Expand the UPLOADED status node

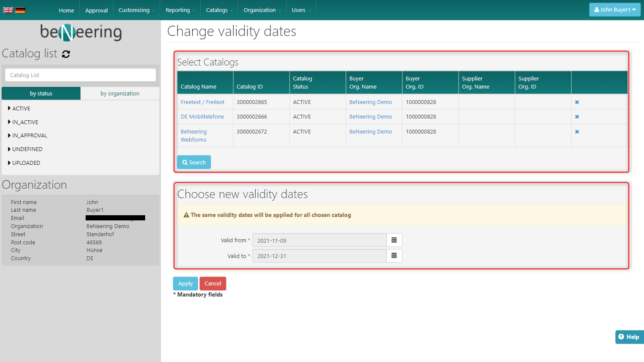(9, 163)
